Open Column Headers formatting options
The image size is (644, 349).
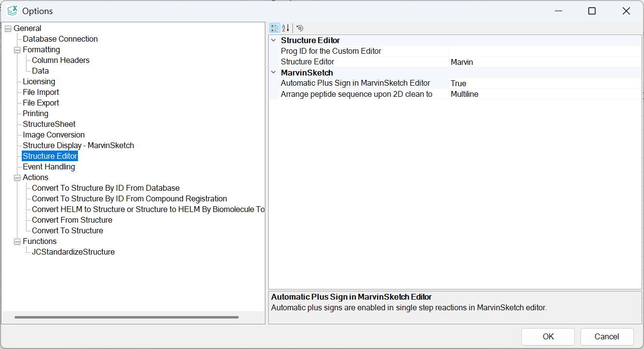[61, 61]
